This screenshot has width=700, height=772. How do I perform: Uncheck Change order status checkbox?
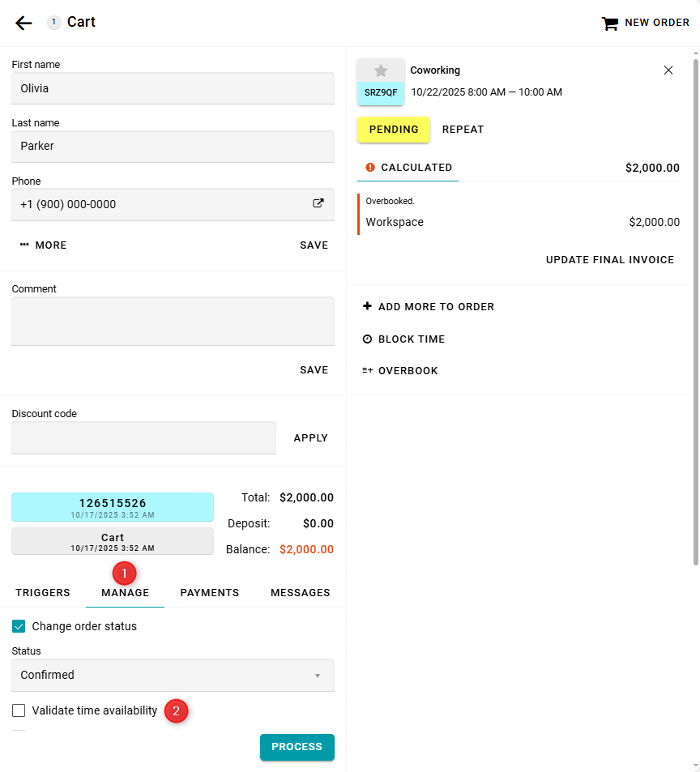coord(19,626)
